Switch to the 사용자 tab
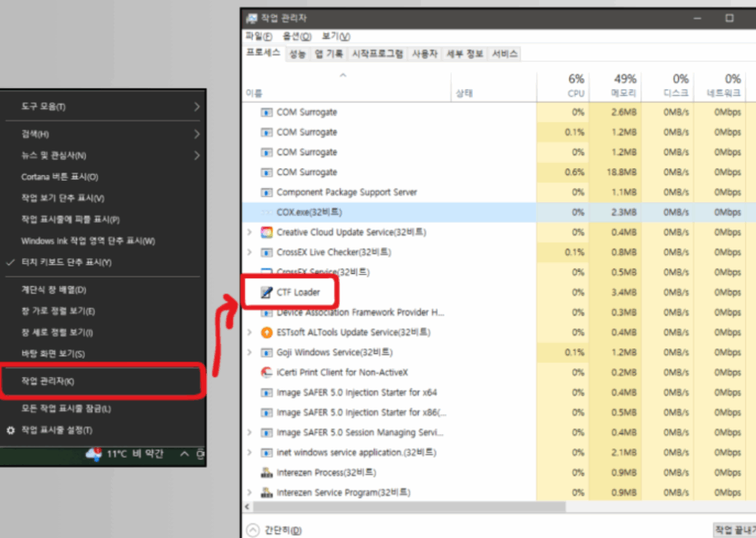 [425, 54]
